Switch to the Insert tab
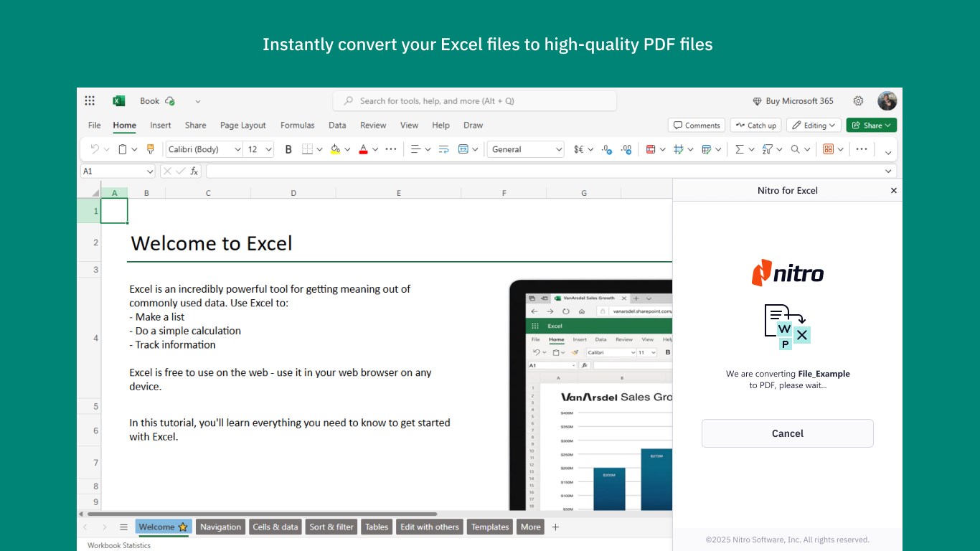 pyautogui.click(x=161, y=126)
